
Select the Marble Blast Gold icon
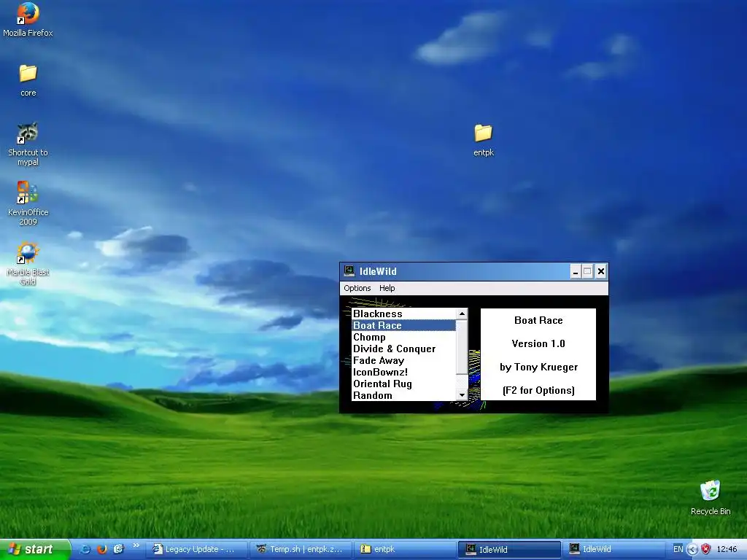tap(28, 263)
